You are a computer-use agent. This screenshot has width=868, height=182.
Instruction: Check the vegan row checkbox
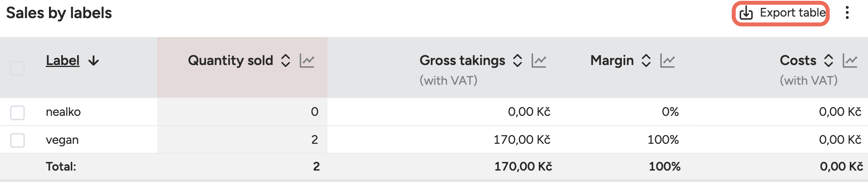point(17,140)
